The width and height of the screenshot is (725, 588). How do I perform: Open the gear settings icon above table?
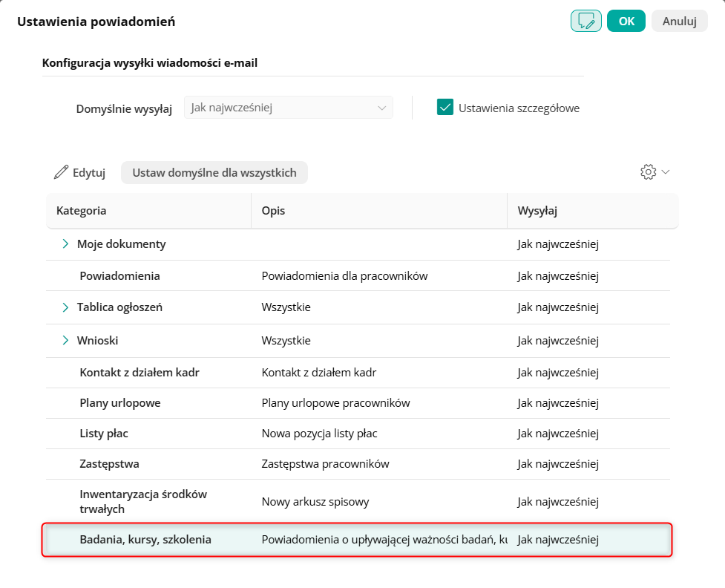648,172
